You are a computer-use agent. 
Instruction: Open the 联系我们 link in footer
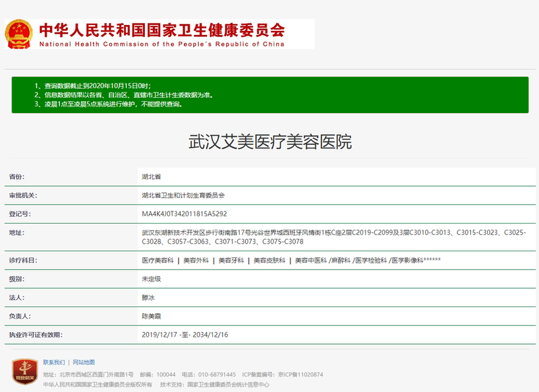click(54, 362)
